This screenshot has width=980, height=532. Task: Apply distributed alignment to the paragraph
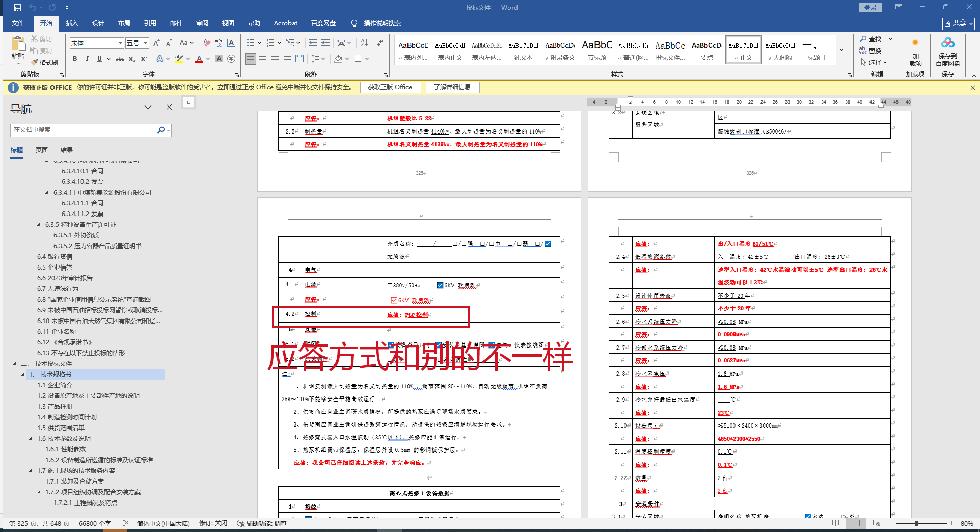(x=300, y=59)
